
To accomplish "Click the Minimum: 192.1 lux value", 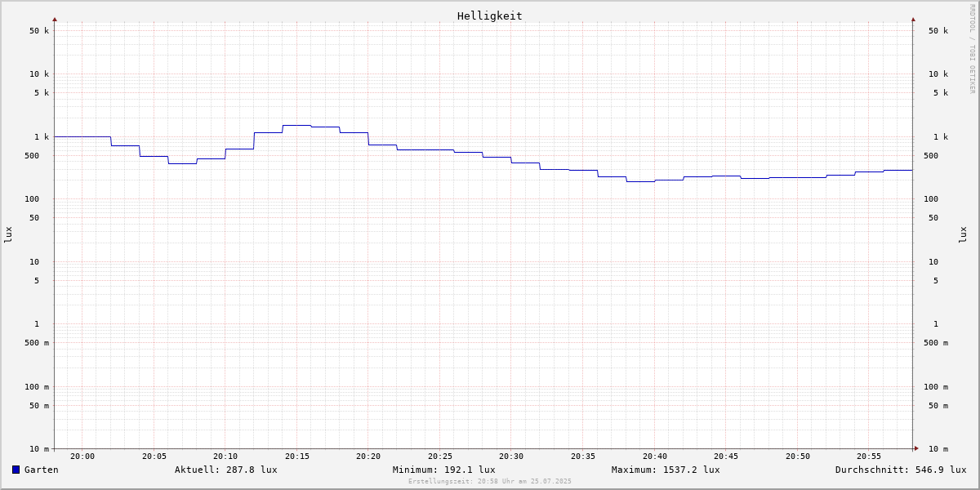I will click(444, 470).
